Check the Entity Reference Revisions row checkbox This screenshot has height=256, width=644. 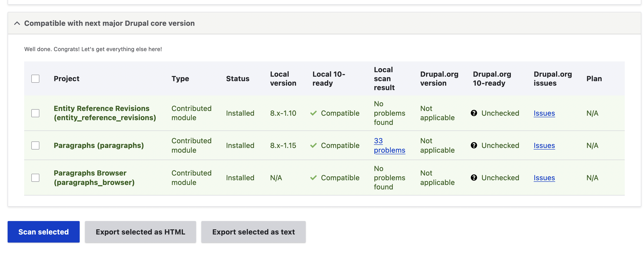(35, 113)
